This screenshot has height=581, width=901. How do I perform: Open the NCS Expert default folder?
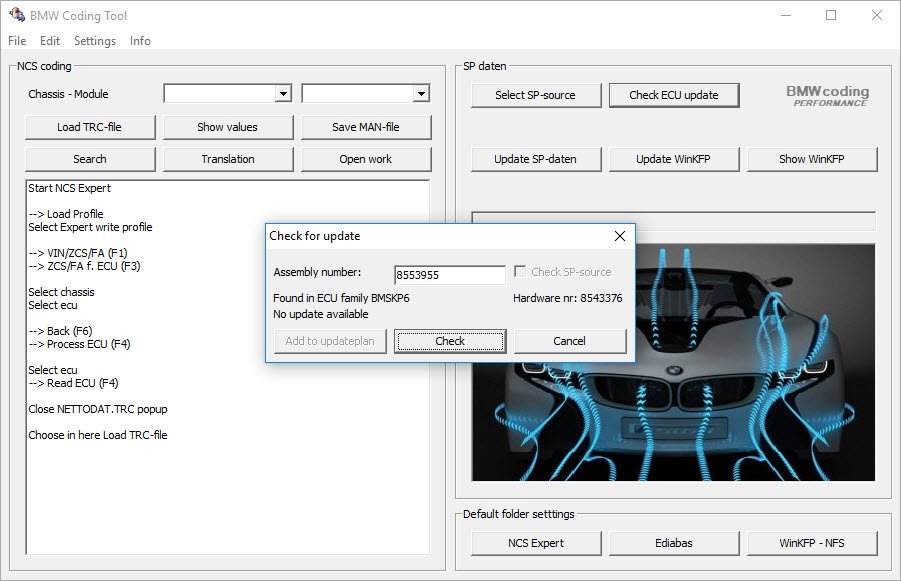tap(535, 543)
